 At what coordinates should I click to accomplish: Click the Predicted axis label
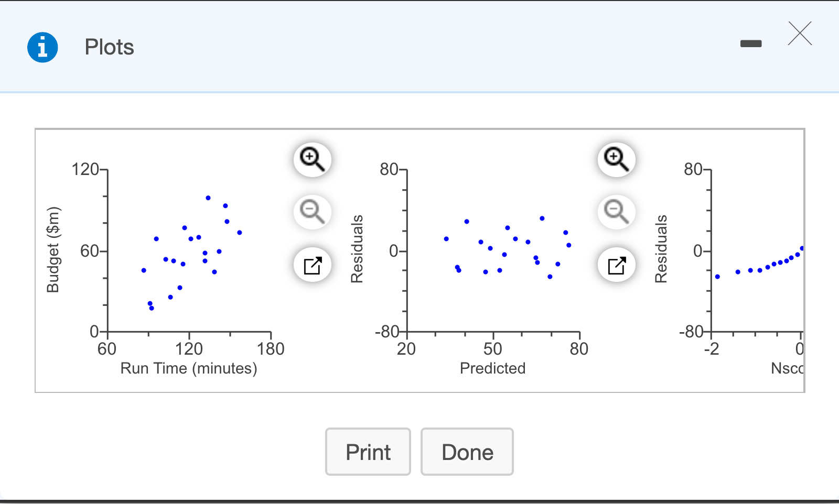[x=492, y=368]
